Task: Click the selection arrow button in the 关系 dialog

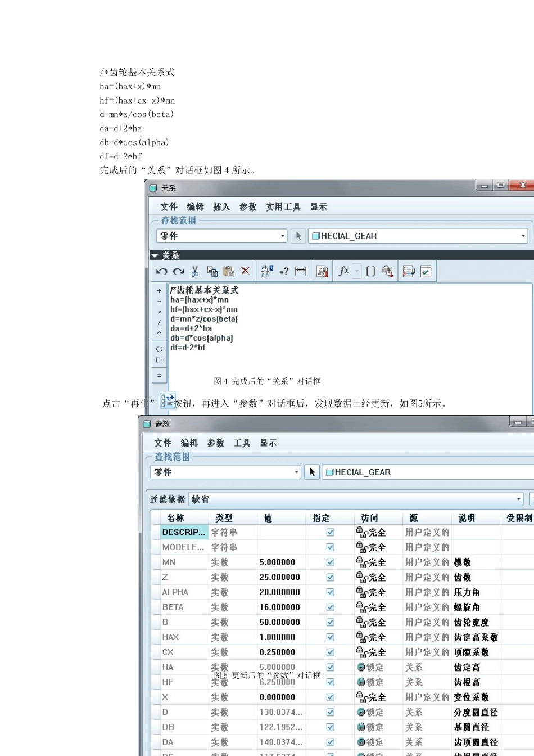Action: pos(298,236)
